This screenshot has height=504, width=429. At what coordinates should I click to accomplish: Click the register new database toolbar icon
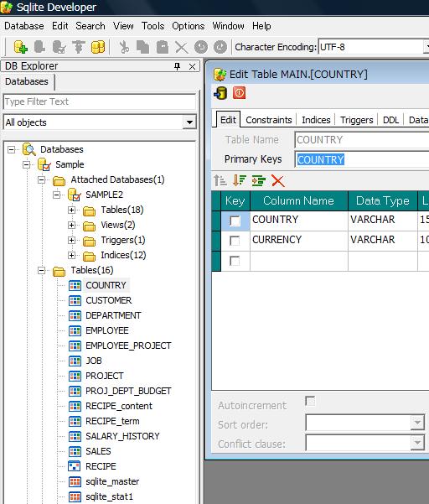pos(21,47)
